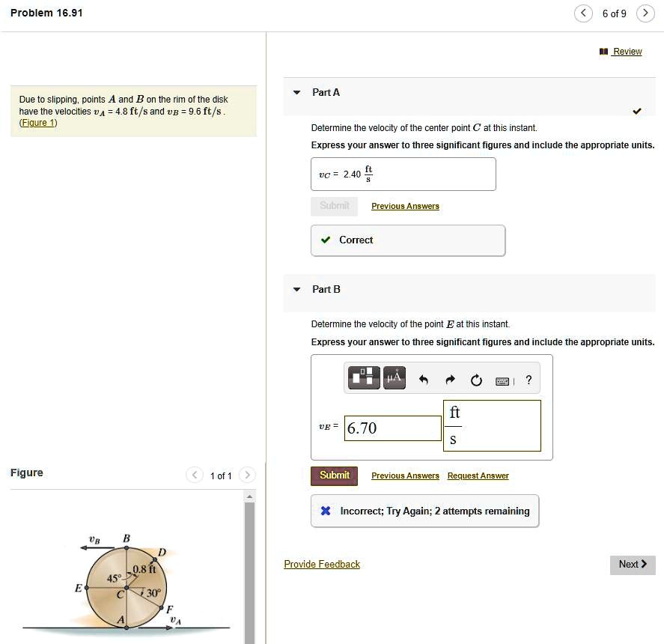This screenshot has height=644, width=664.
Task: Click the 'Figure' heading
Action: (27, 473)
